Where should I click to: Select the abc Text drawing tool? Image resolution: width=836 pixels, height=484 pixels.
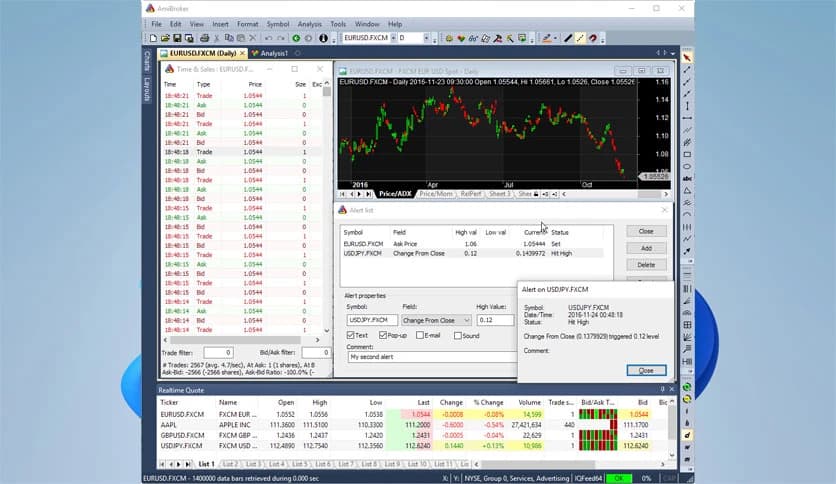tap(687, 179)
